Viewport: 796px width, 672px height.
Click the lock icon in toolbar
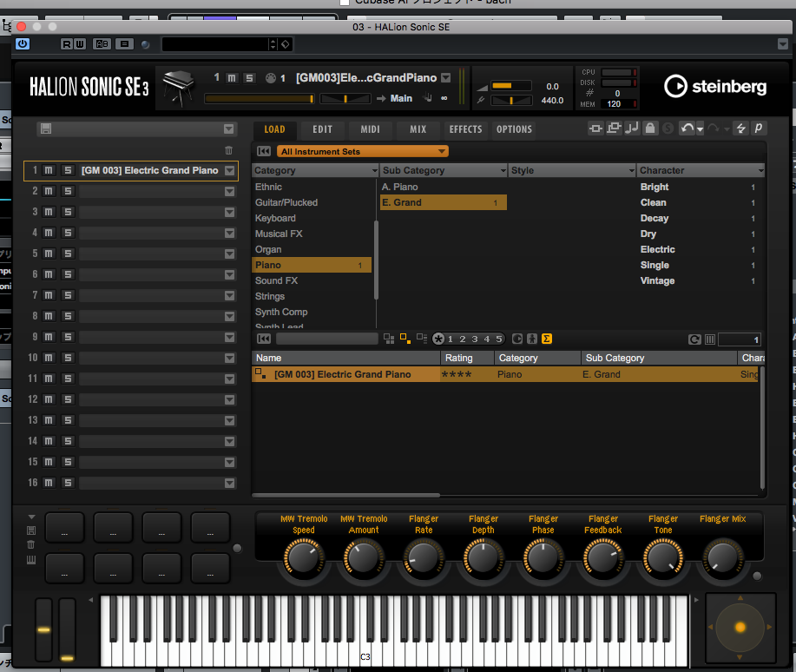point(650,128)
